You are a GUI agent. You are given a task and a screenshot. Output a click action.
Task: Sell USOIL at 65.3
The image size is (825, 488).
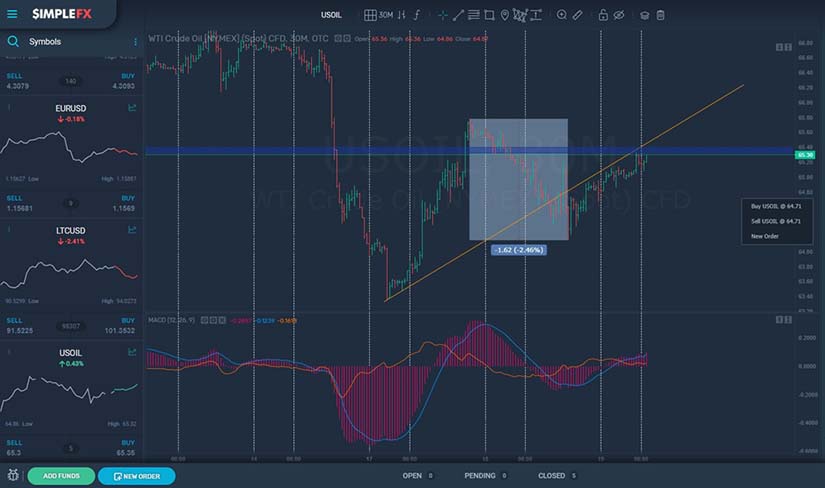[x=14, y=448]
